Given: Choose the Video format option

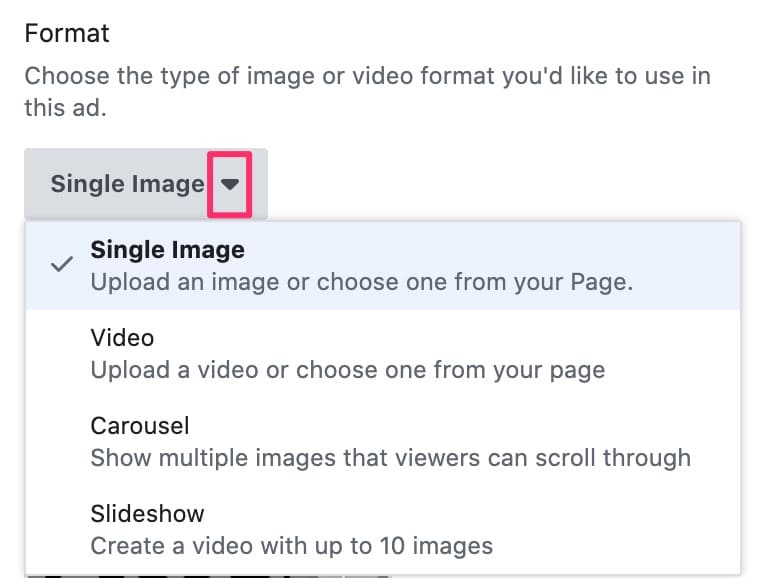Looking at the screenshot, I should click(383, 354).
